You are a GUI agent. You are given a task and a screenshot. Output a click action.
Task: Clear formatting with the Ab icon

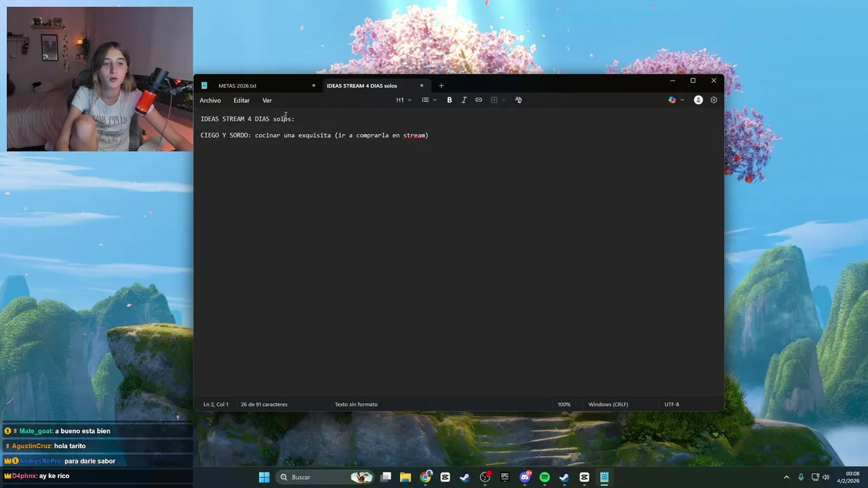(x=518, y=100)
